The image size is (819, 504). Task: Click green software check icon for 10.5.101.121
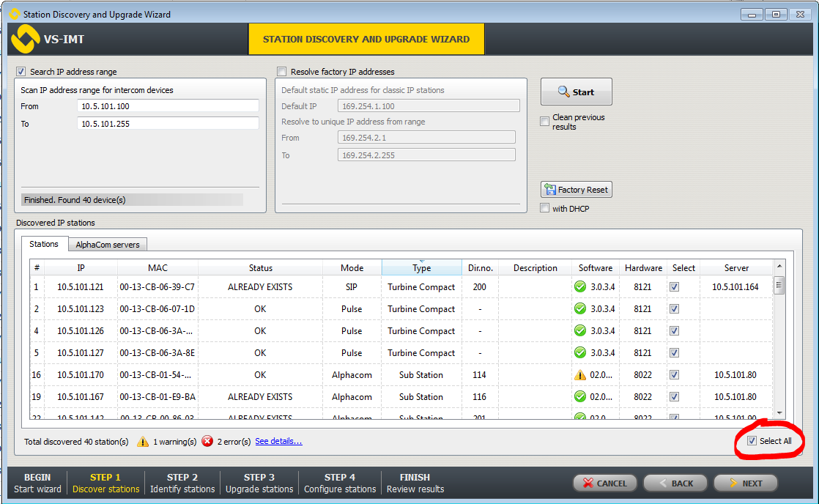point(580,287)
